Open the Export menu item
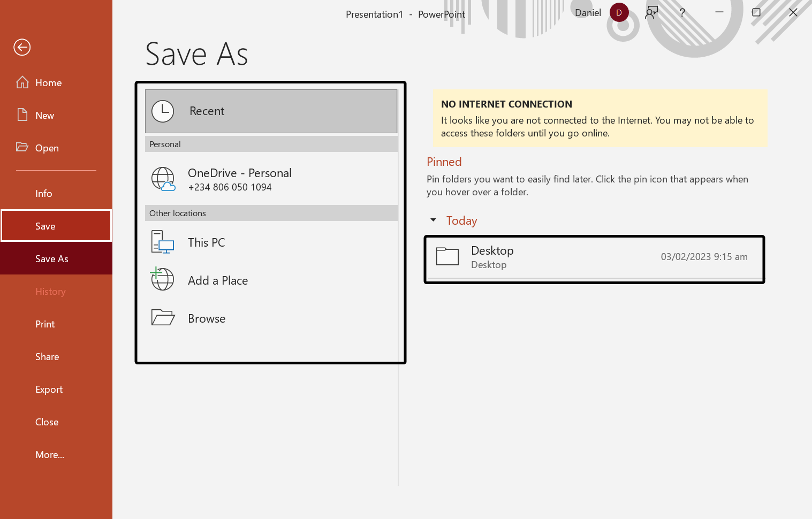The image size is (812, 519). [49, 389]
